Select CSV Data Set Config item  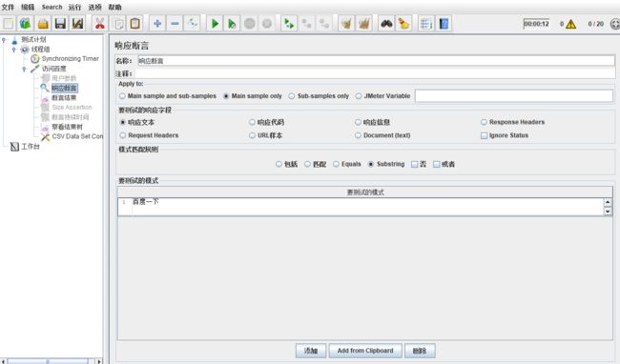coord(77,136)
